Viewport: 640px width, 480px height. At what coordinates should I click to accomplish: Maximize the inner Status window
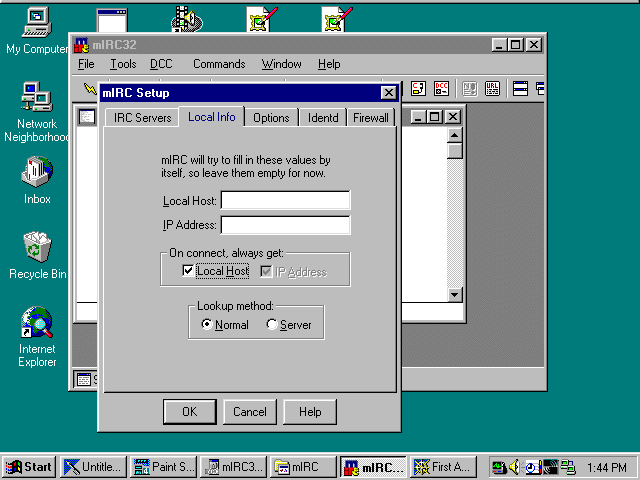[x=434, y=117]
